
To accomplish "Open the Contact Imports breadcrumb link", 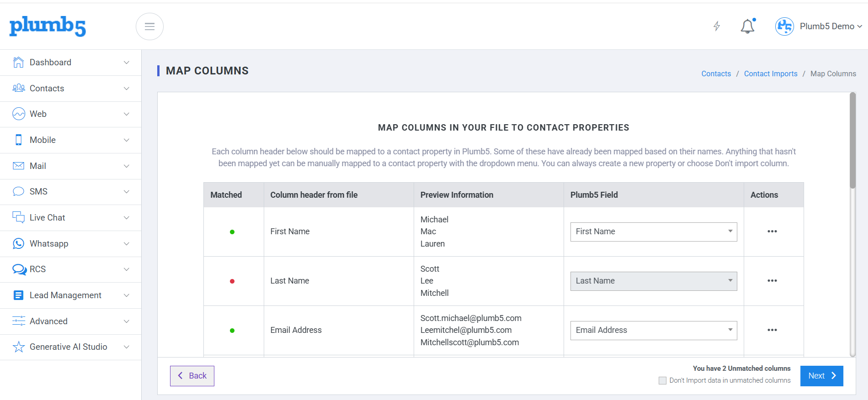I will click(x=771, y=74).
